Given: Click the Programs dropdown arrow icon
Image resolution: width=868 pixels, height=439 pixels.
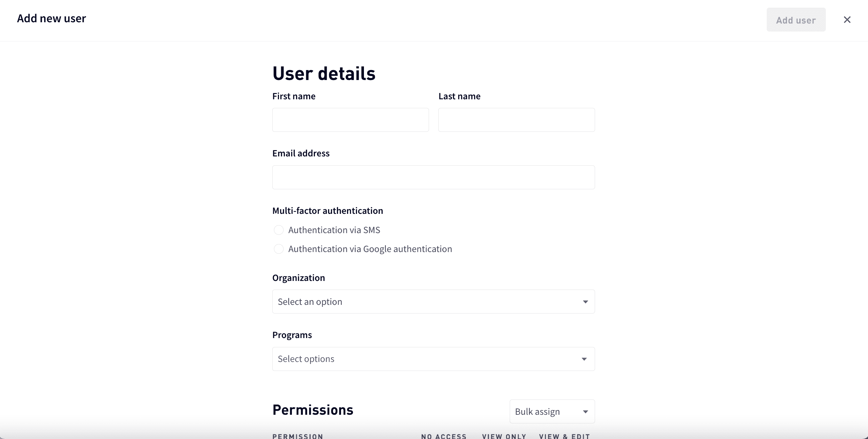Looking at the screenshot, I should (584, 359).
